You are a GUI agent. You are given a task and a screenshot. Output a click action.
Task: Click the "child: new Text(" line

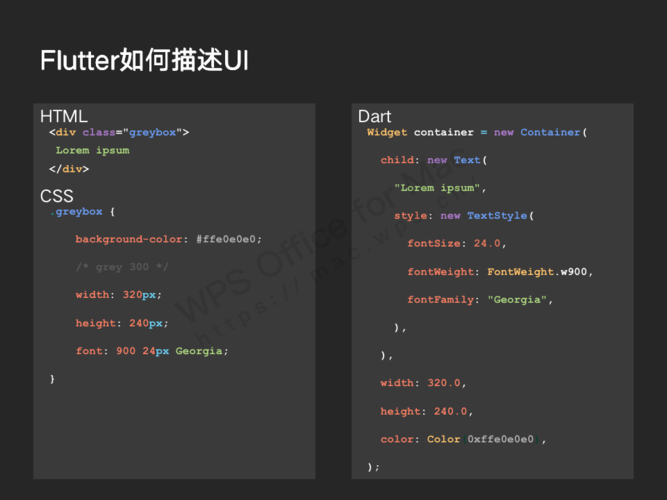coord(433,160)
